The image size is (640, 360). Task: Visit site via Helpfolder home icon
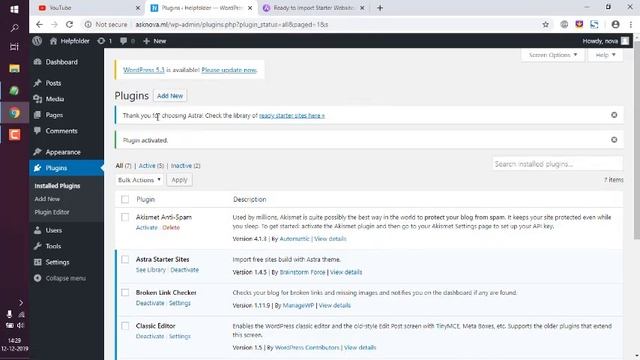[53, 41]
